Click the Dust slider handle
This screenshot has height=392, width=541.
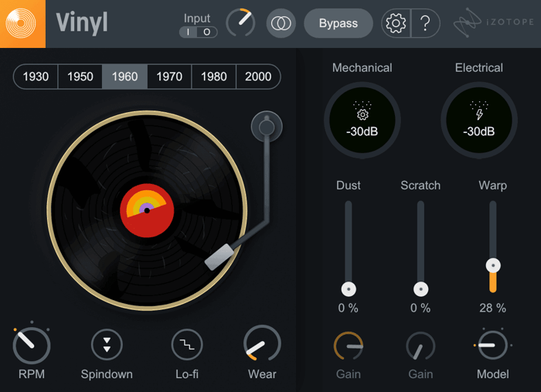(x=349, y=289)
